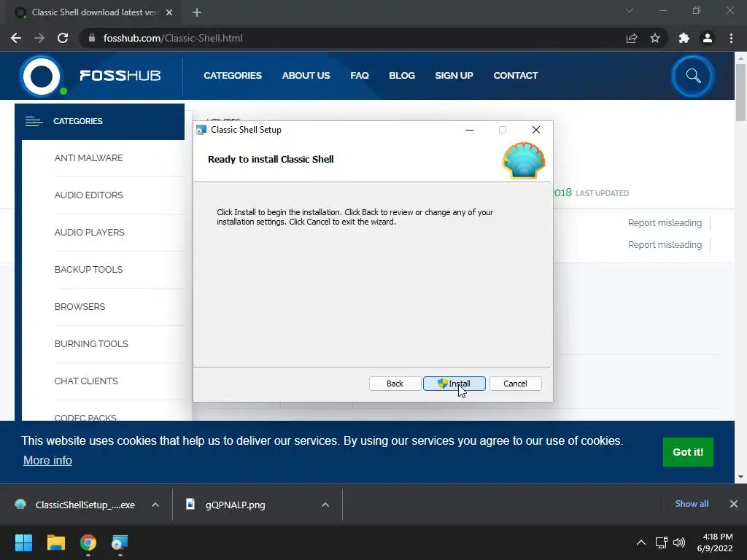Open the clock and date

click(716, 542)
